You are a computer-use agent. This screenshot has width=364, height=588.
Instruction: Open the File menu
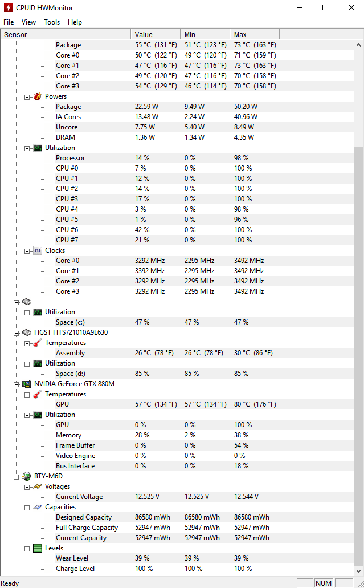[9, 22]
